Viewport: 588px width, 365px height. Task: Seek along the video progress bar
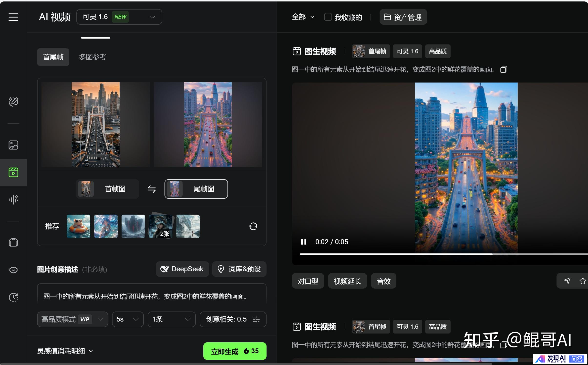pyautogui.click(x=439, y=254)
